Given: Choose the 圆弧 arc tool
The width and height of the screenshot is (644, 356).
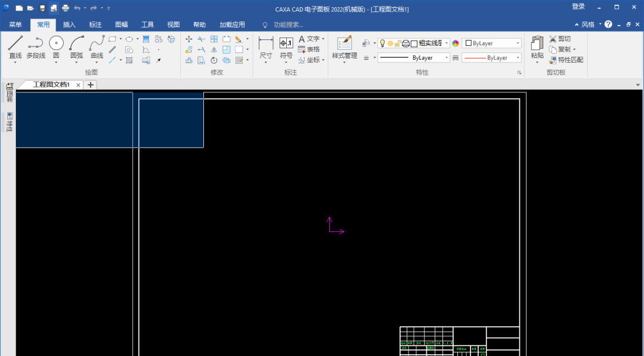Looking at the screenshot, I should click(76, 47).
